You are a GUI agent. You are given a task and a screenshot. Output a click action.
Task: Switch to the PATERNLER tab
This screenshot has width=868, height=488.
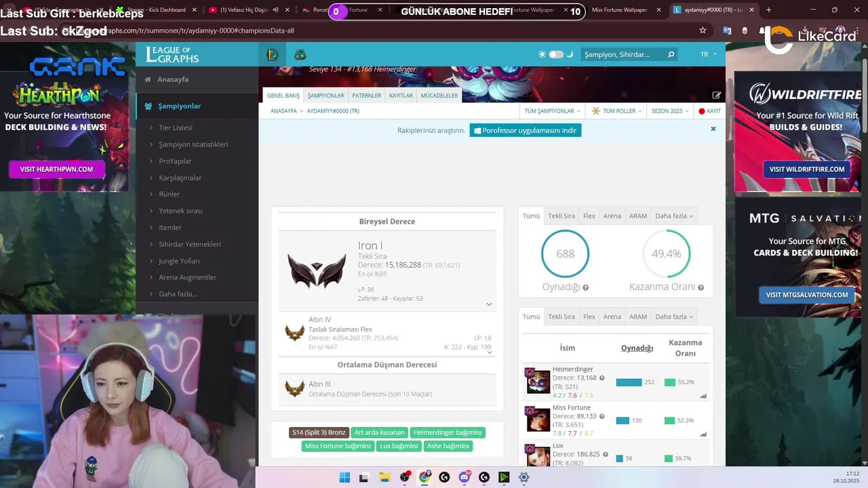click(x=366, y=96)
